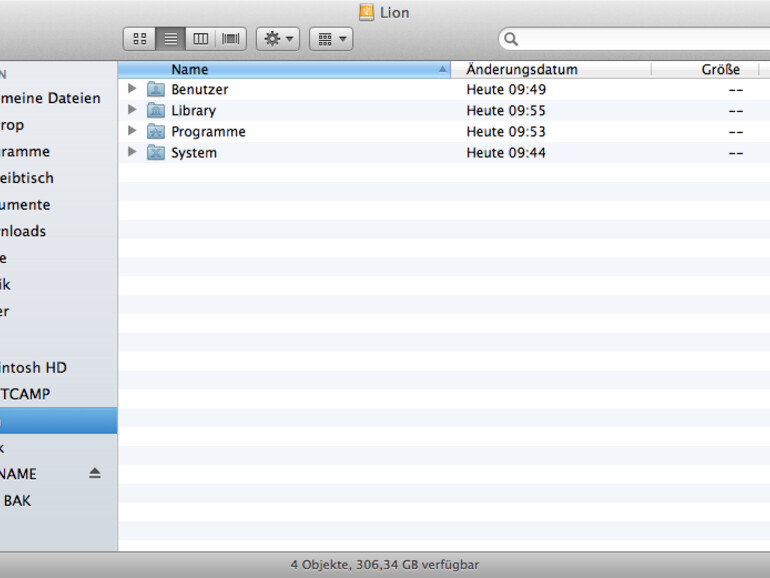Click the magnifier icon in search

pyautogui.click(x=511, y=39)
